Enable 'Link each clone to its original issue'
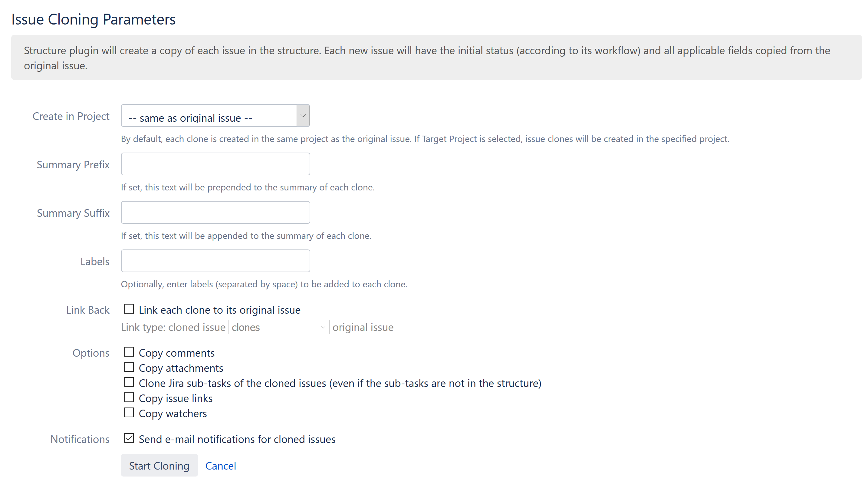Image resolution: width=868 pixels, height=485 pixels. [128, 308]
